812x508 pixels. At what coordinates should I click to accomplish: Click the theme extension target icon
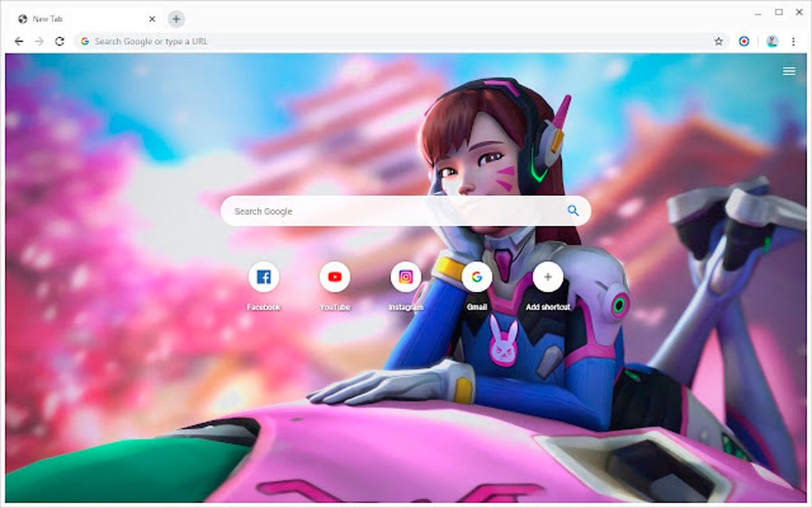[743, 40]
